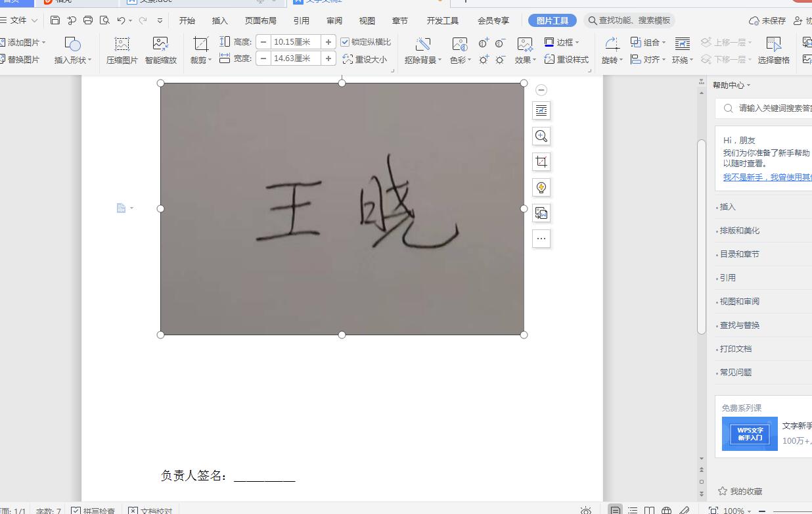Switch to the 图片工具 ribbon tab
812x514 pixels.
(552, 20)
